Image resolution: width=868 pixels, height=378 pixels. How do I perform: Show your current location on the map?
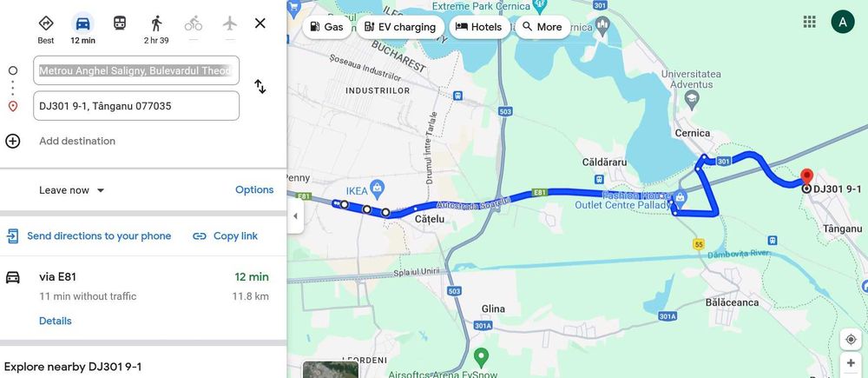[851, 339]
